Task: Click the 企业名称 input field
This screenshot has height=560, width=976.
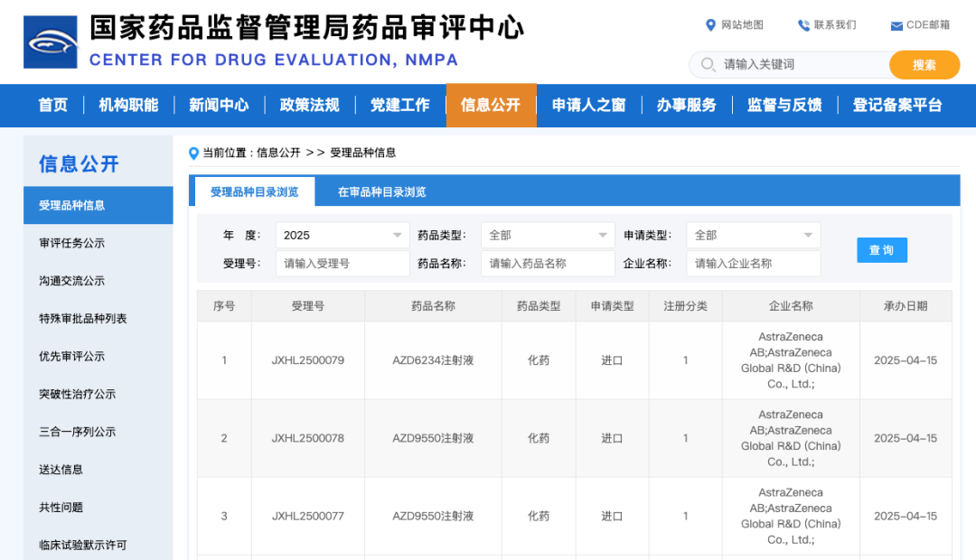Action: pos(754,264)
